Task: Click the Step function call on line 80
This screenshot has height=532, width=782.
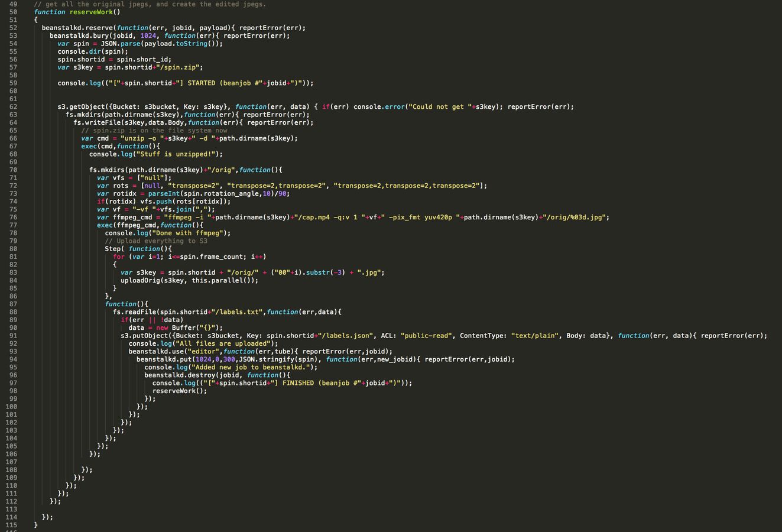Action: coord(112,248)
